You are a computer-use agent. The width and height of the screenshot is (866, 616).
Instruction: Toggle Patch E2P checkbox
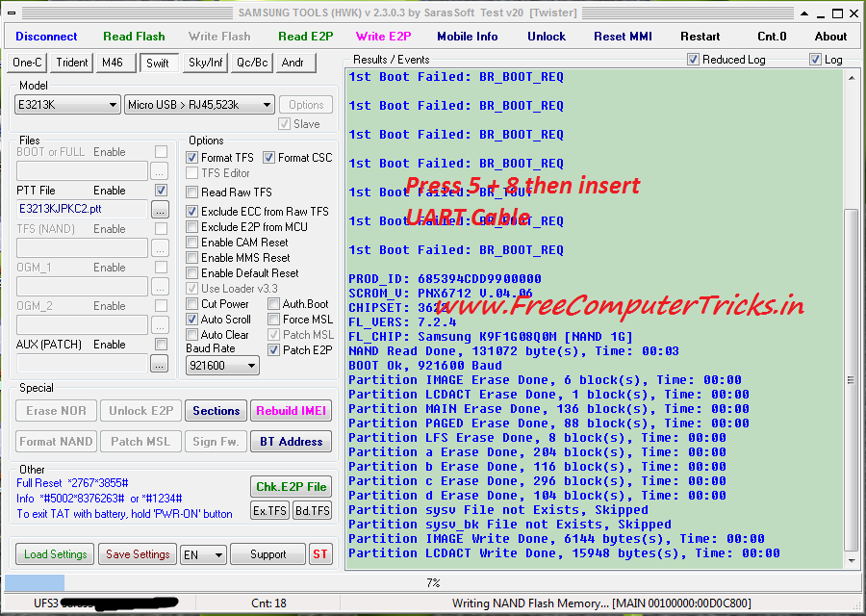pyautogui.click(x=273, y=349)
